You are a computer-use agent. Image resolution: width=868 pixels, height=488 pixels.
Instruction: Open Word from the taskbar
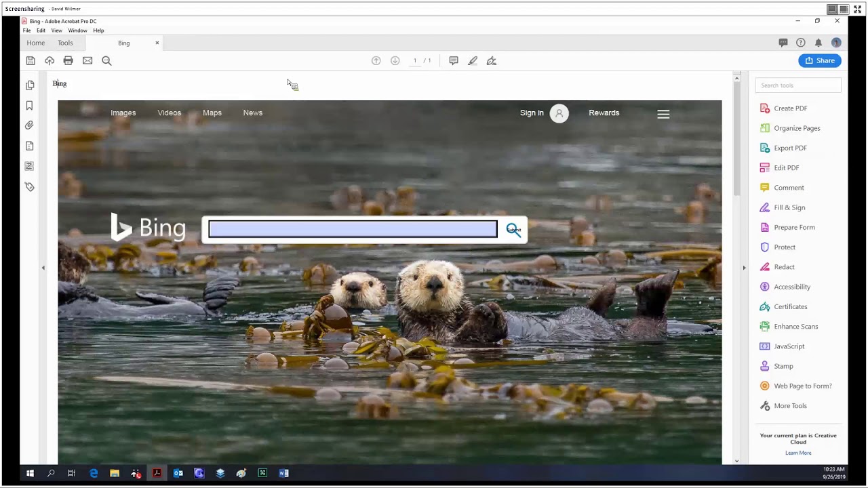284,473
